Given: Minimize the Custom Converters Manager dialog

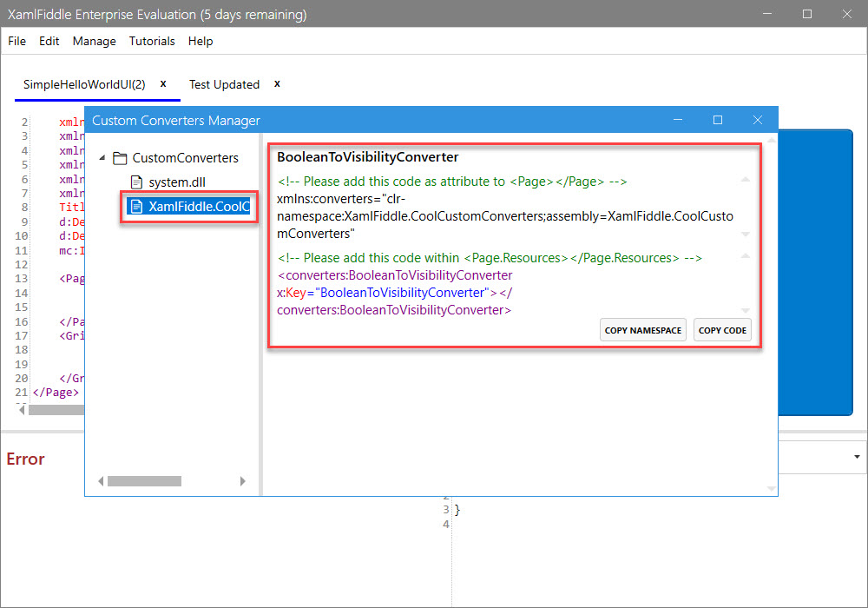Looking at the screenshot, I should [678, 120].
